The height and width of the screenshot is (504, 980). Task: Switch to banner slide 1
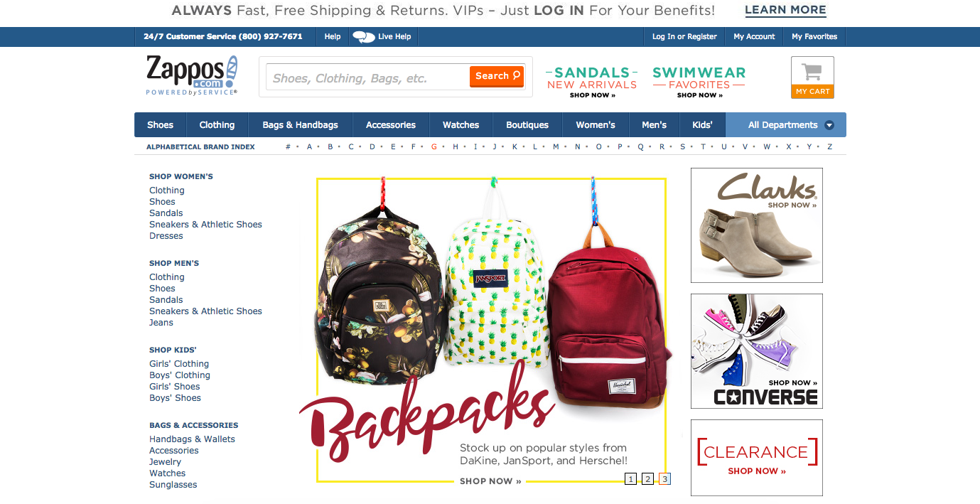point(630,479)
